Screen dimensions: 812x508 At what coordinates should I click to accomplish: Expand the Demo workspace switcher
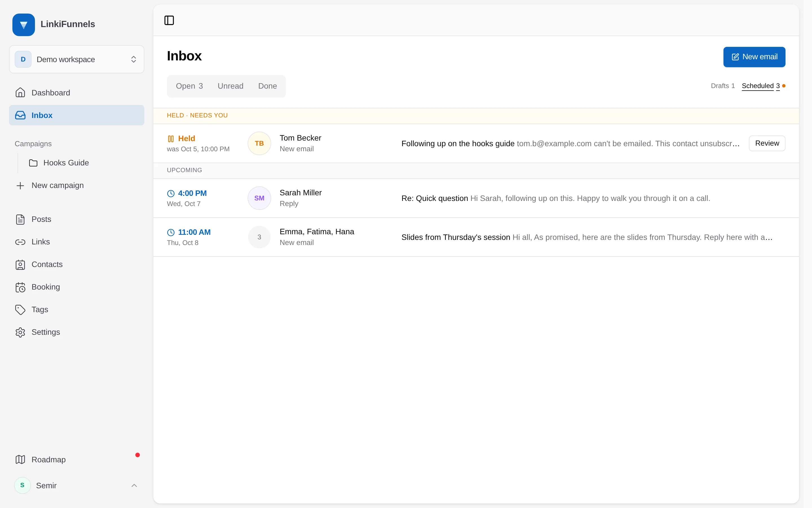click(76, 60)
